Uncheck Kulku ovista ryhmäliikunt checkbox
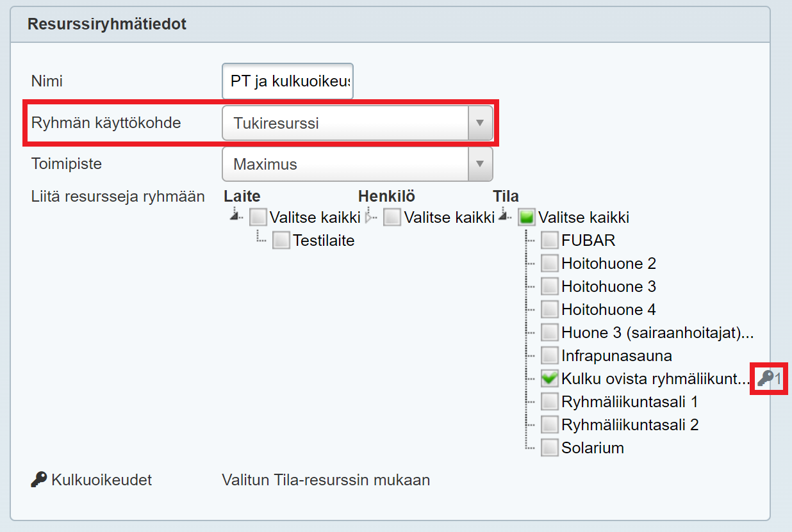This screenshot has width=792, height=532. [x=549, y=379]
